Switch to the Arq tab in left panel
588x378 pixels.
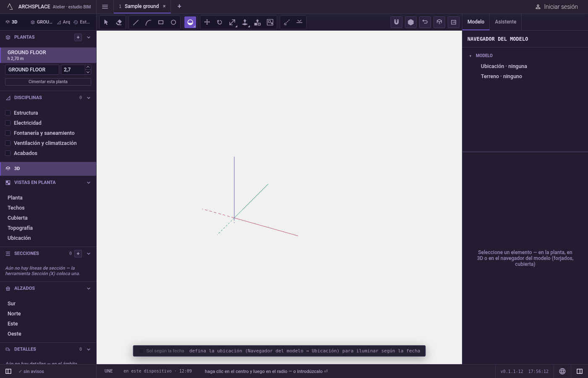coord(64,22)
